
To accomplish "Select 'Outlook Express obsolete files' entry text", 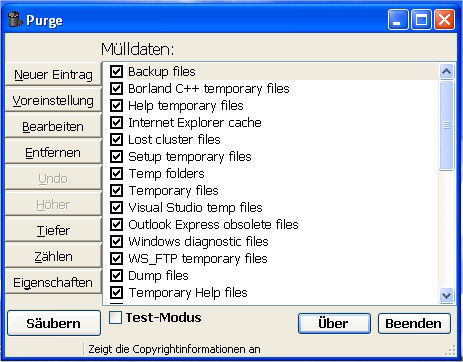I will (213, 225).
